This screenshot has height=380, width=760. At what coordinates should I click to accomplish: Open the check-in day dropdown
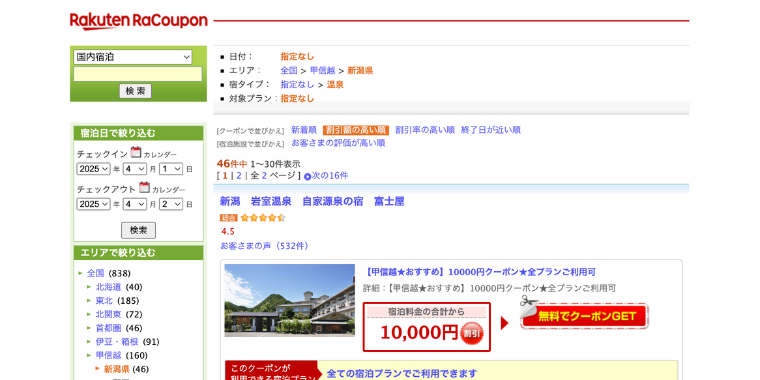pos(171,169)
